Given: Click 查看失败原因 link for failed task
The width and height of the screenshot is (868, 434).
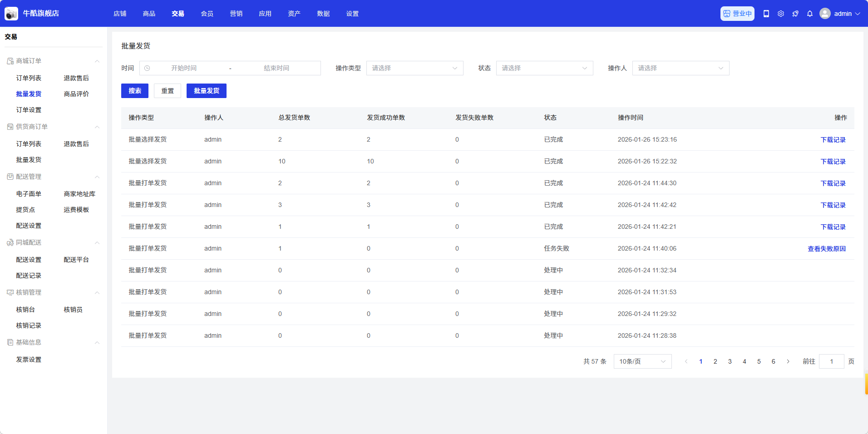Looking at the screenshot, I should [x=826, y=249].
